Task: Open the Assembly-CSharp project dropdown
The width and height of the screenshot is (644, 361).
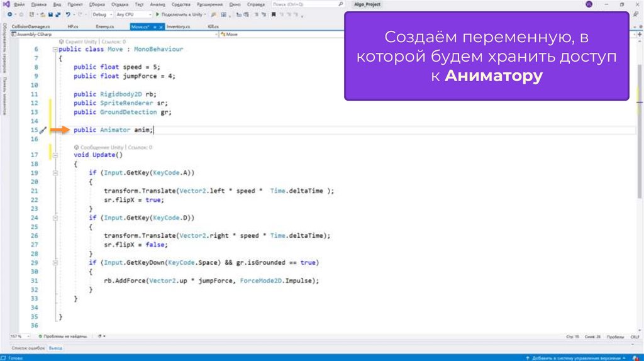Action: coord(114,35)
